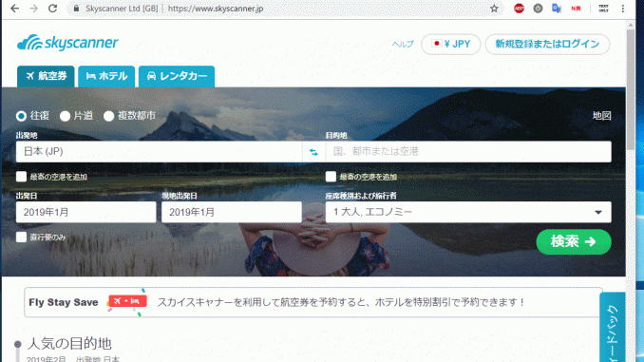Bookmark page with the star icon
This screenshot has height=362, width=644.
(494, 9)
